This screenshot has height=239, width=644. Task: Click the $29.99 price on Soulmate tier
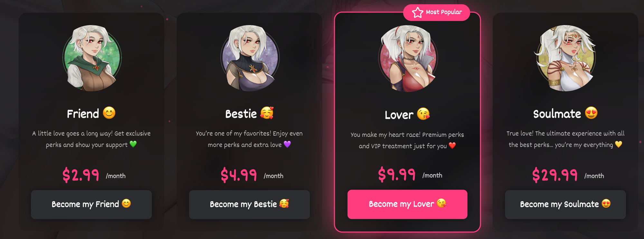tap(555, 175)
